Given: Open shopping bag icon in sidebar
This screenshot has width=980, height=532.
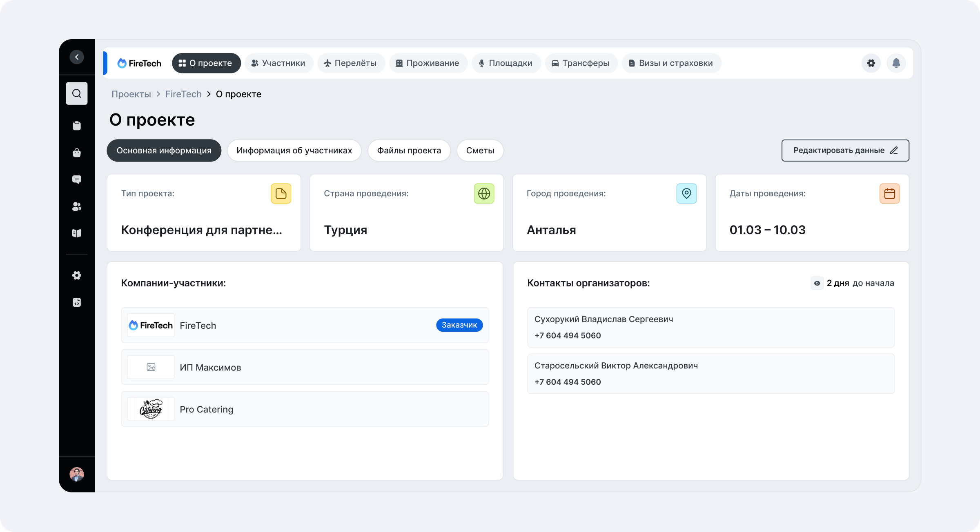Looking at the screenshot, I should coord(77,153).
